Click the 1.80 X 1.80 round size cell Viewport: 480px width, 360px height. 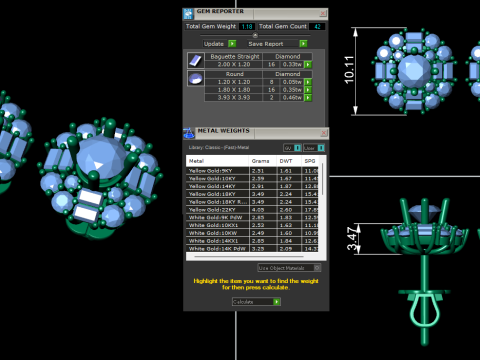[234, 90]
